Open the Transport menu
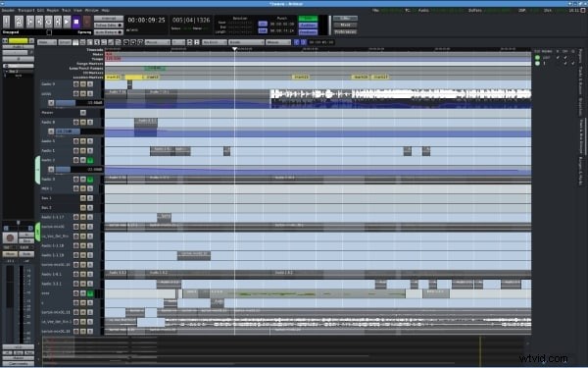Image resolution: width=588 pixels, height=368 pixels. [x=26, y=11]
